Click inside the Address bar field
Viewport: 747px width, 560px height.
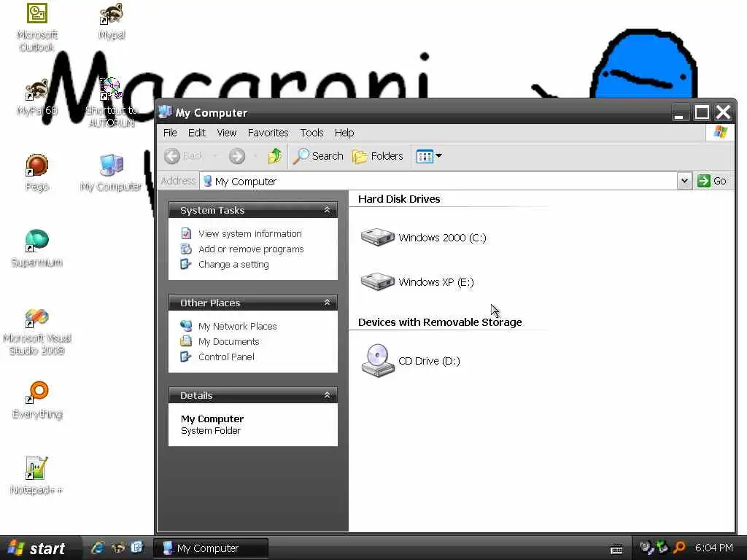coord(438,181)
